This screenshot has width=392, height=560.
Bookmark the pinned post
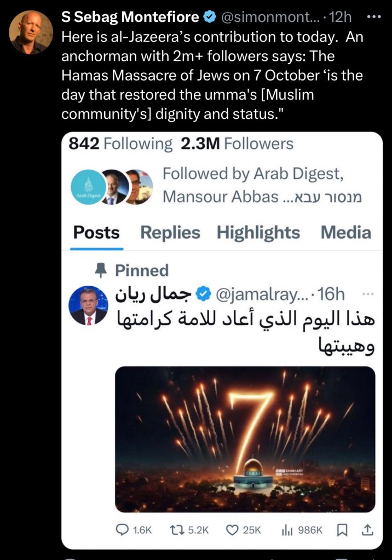coord(342,529)
